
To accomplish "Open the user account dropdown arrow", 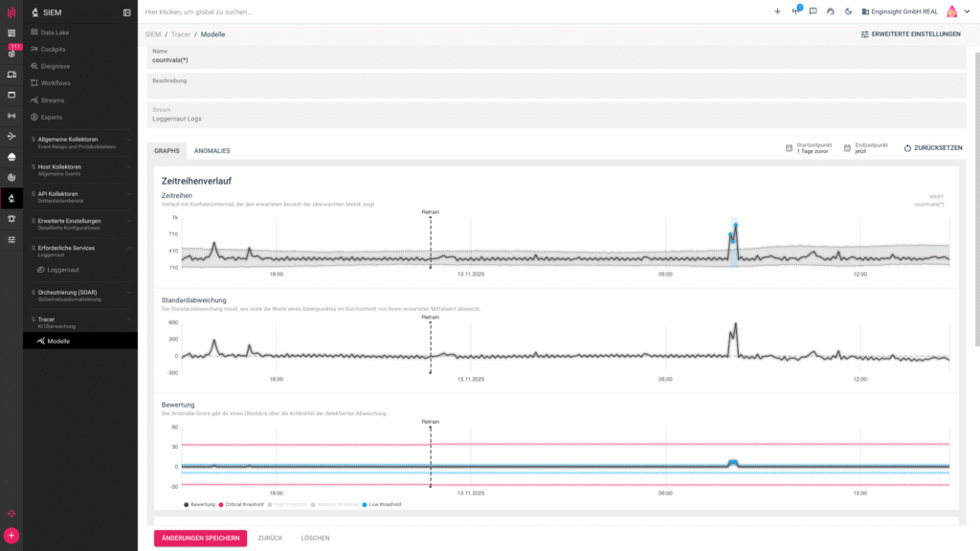I will 968,11.
